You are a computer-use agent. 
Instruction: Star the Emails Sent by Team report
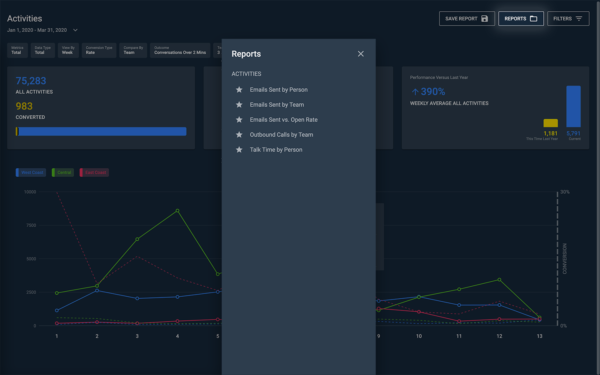(239, 104)
